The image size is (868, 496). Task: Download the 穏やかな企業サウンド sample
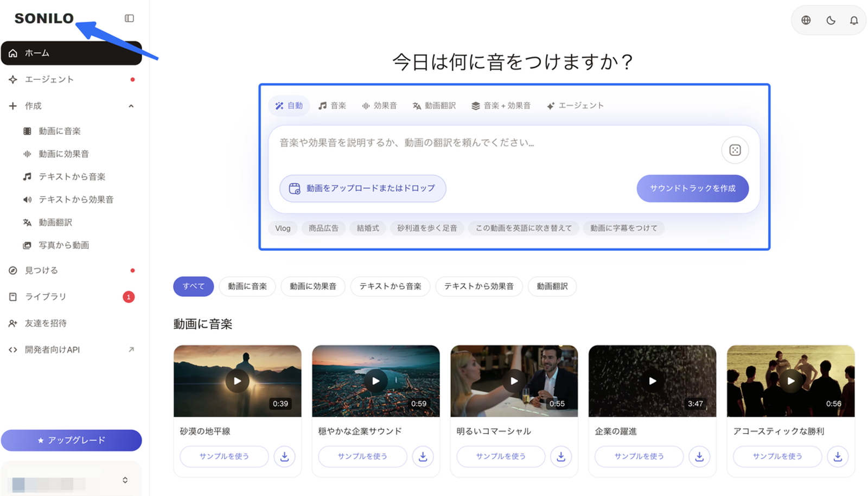pyautogui.click(x=423, y=456)
